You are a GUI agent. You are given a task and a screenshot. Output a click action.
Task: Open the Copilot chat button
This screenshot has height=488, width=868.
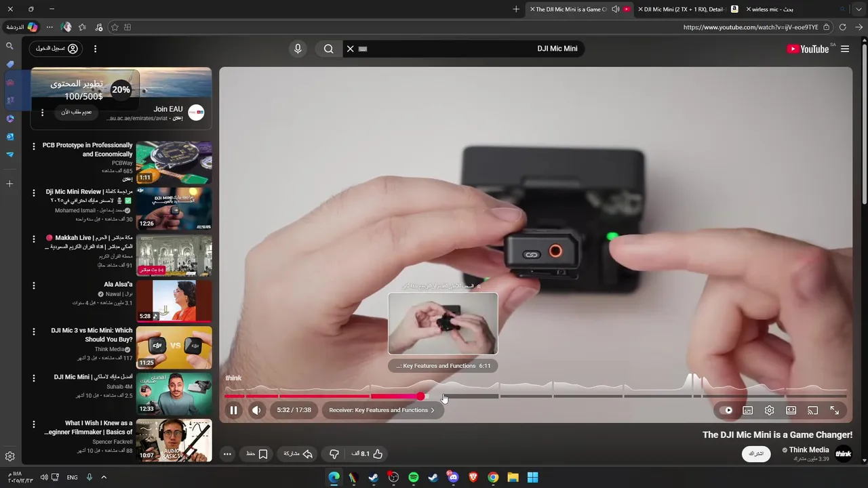(x=22, y=27)
